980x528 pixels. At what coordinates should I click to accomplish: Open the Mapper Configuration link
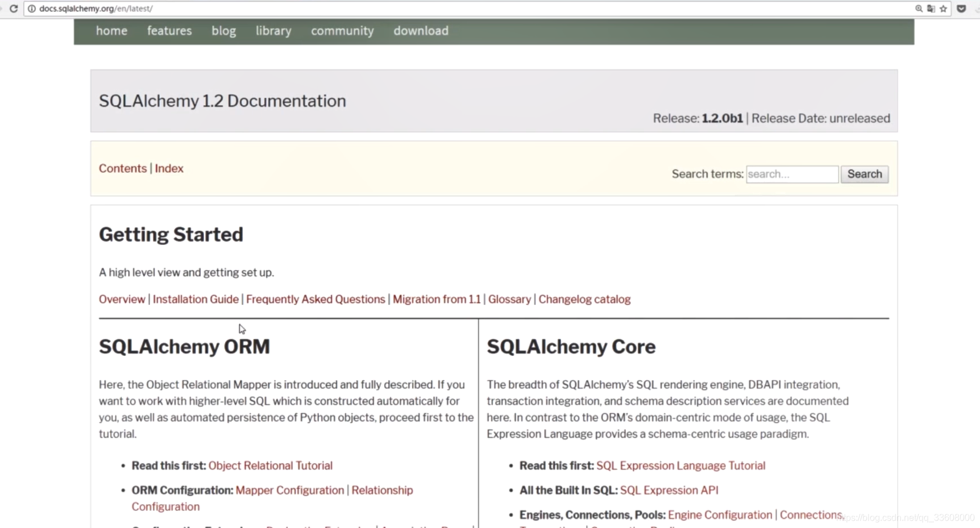pos(290,490)
